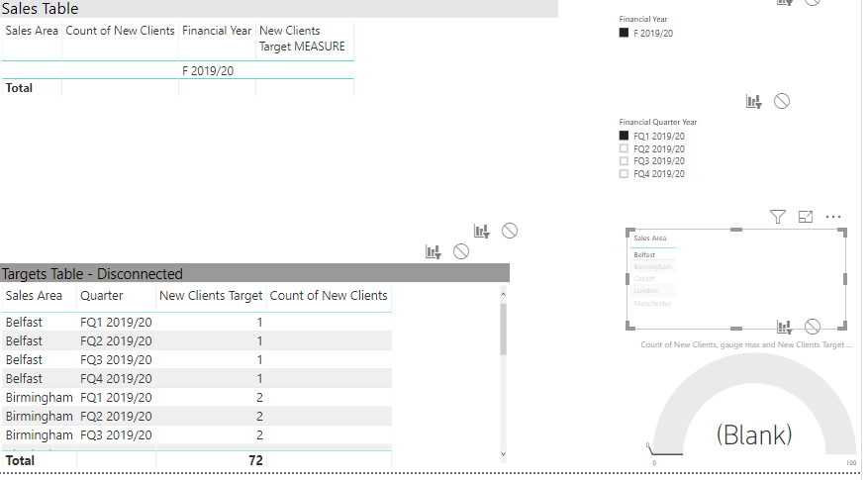Sort Sales Table by Count of New Clients
The width and height of the screenshot is (868, 480).
coord(120,31)
